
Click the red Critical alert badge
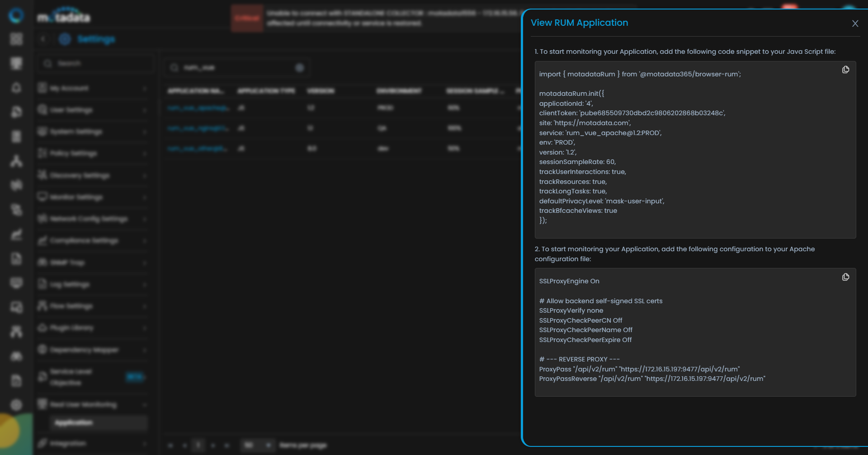coord(247,19)
